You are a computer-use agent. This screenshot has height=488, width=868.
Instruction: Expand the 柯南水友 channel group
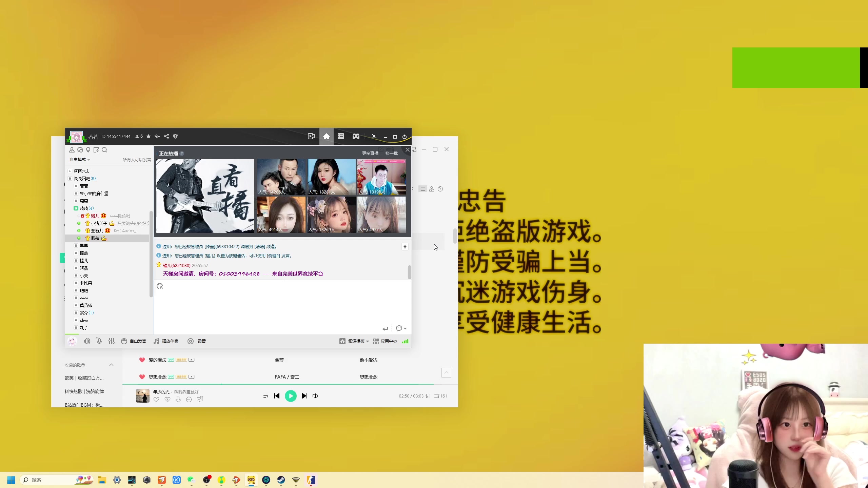tap(70, 171)
